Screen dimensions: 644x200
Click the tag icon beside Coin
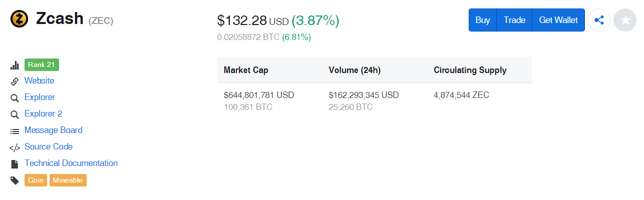click(x=15, y=180)
